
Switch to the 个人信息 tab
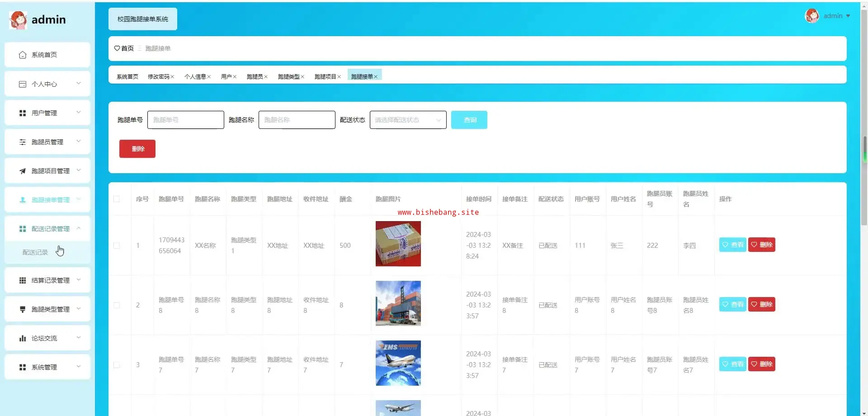click(195, 77)
